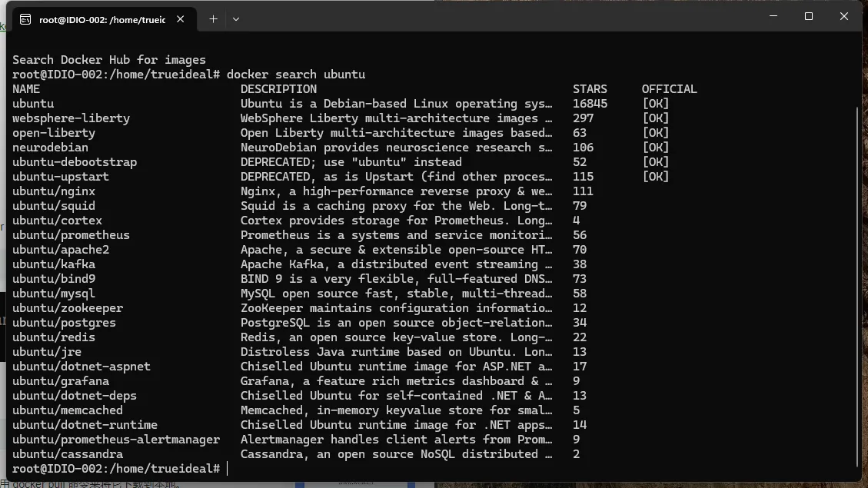The height and width of the screenshot is (488, 868).
Task: Open the terminal profile dropdown
Action: [236, 19]
